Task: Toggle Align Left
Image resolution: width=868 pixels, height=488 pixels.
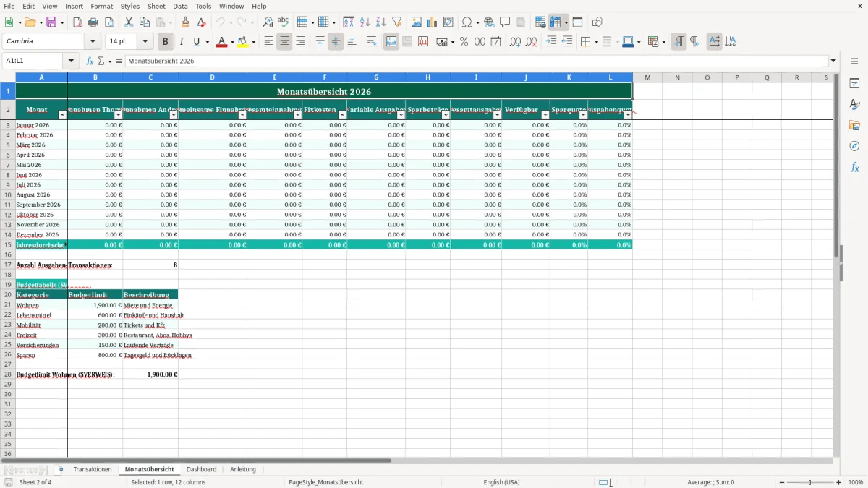Action: point(268,42)
